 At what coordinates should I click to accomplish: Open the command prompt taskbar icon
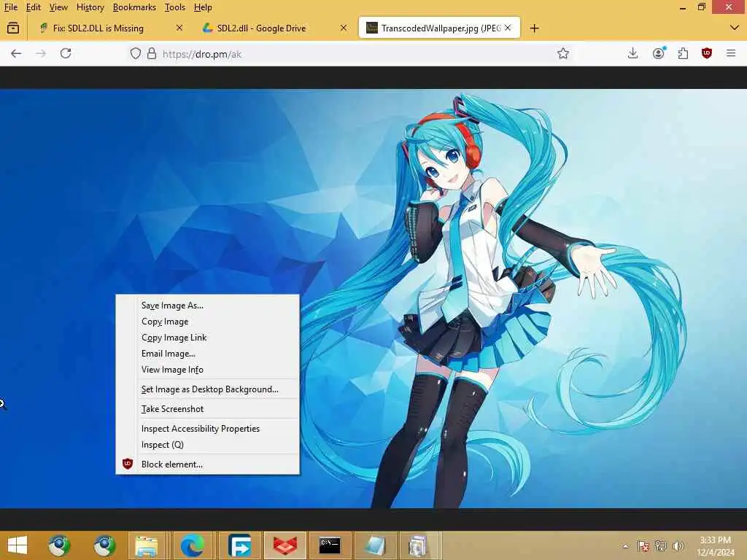[x=330, y=545]
